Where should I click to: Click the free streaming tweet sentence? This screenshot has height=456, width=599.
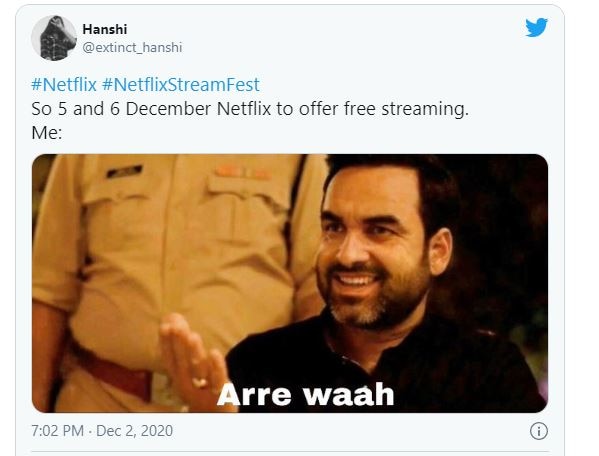[x=250, y=109]
